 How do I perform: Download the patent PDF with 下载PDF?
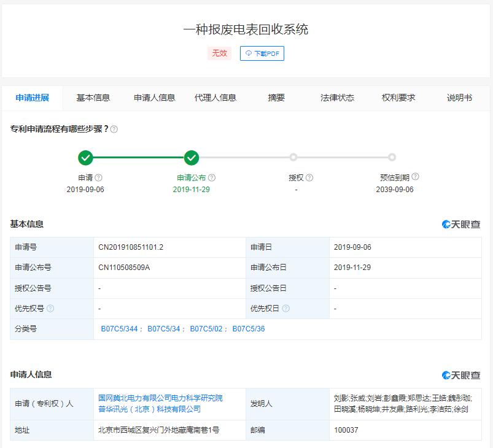click(262, 53)
